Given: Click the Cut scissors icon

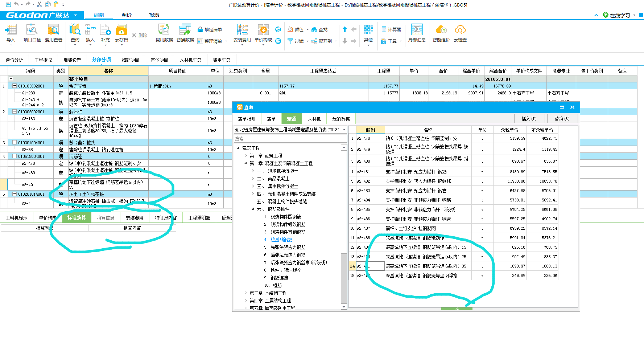Looking at the screenshot, I should (x=40, y=4).
